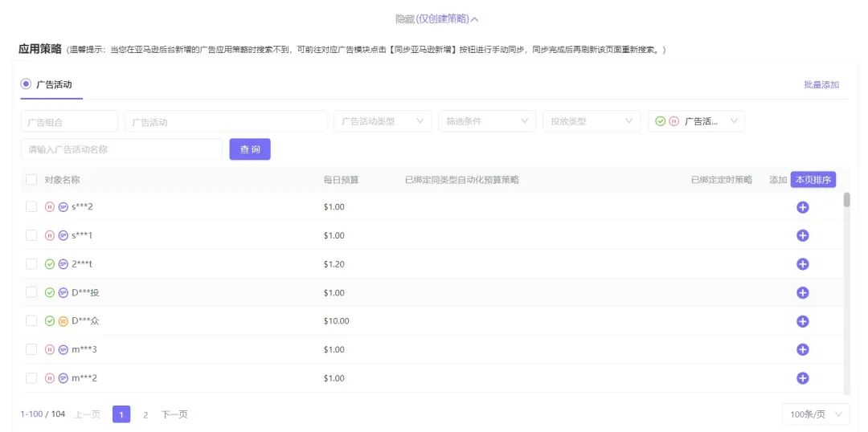Click 上一页 previous page
Screen dimensions: 868x432
tap(87, 414)
